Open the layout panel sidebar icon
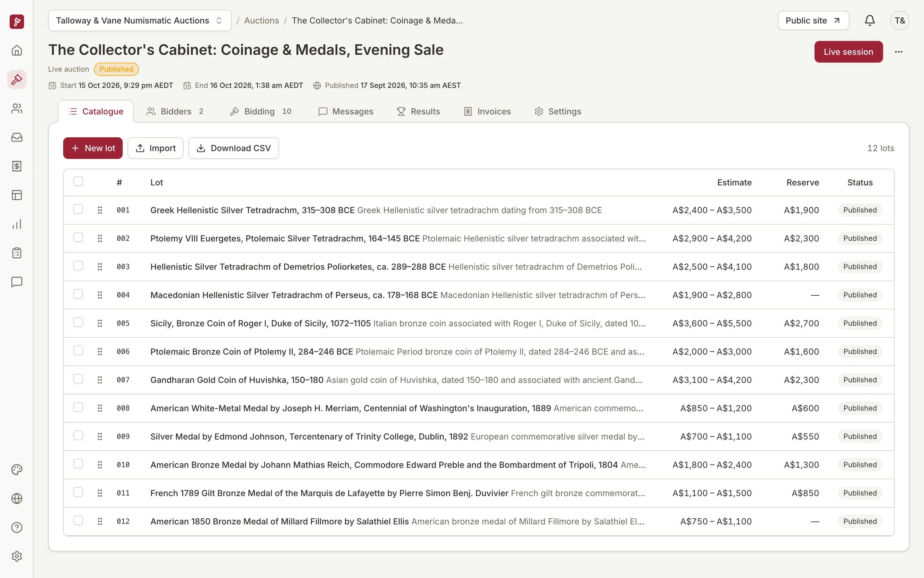Screen dimensions: 924x578 (17, 195)
